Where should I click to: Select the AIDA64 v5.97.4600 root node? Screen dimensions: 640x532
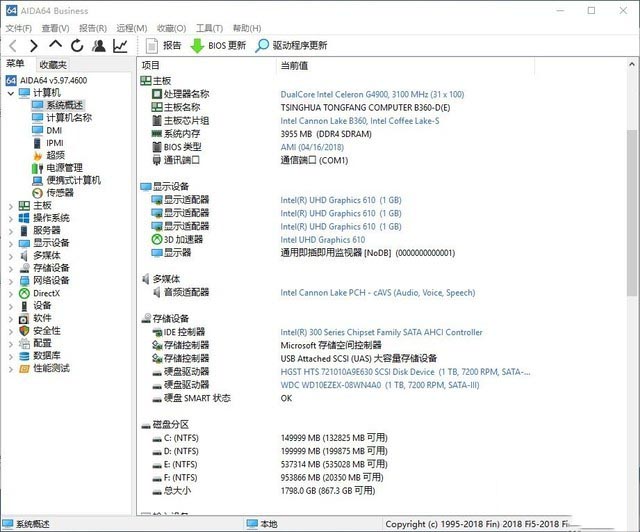[x=47, y=80]
